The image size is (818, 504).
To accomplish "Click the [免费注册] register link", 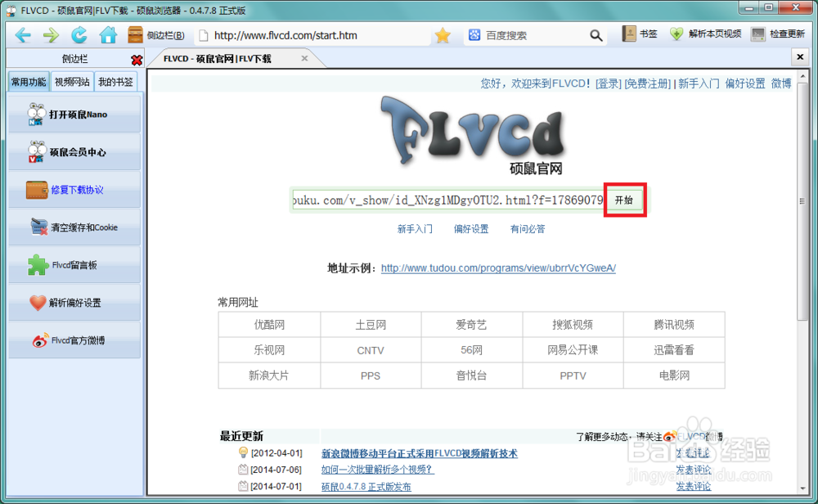I will [x=647, y=83].
